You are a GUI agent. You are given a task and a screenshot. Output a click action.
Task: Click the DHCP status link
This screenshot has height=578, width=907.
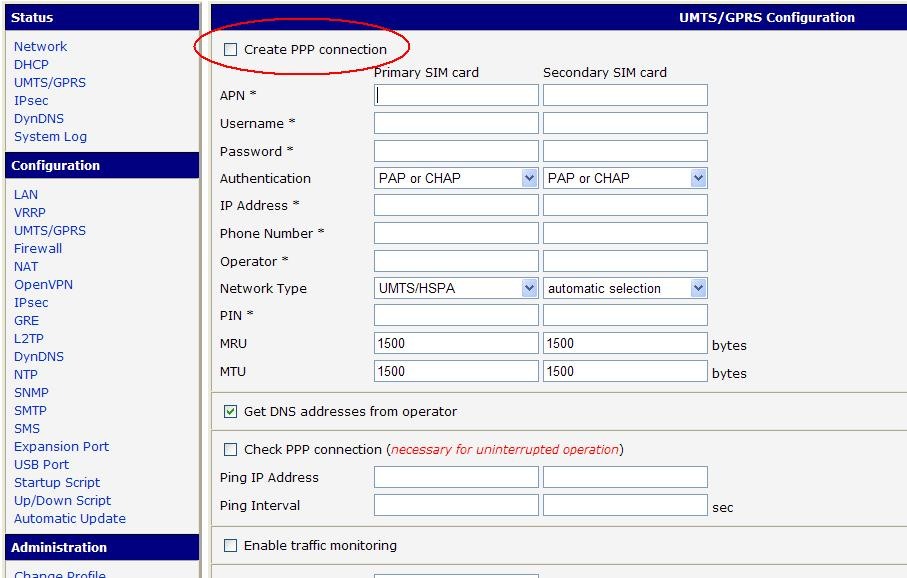pyautogui.click(x=31, y=65)
